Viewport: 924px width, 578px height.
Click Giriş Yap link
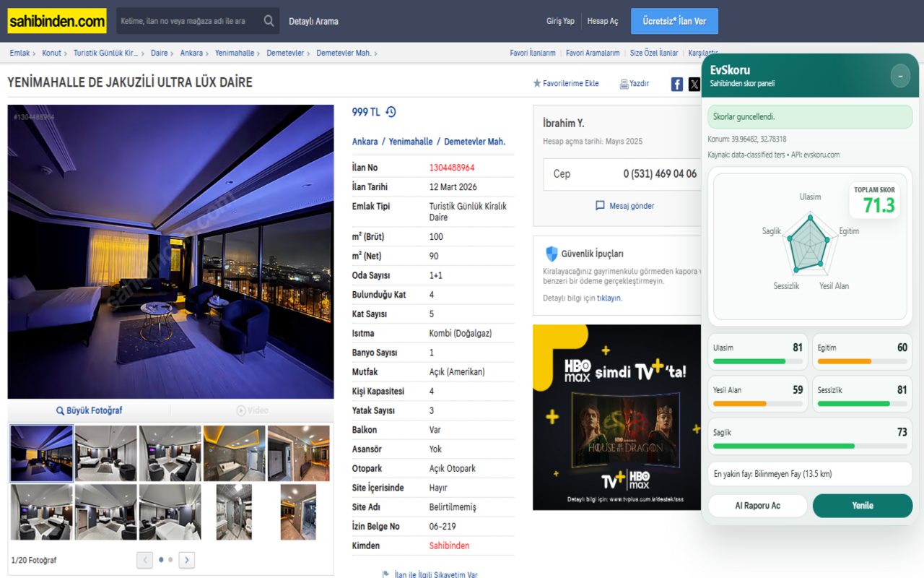pos(560,21)
